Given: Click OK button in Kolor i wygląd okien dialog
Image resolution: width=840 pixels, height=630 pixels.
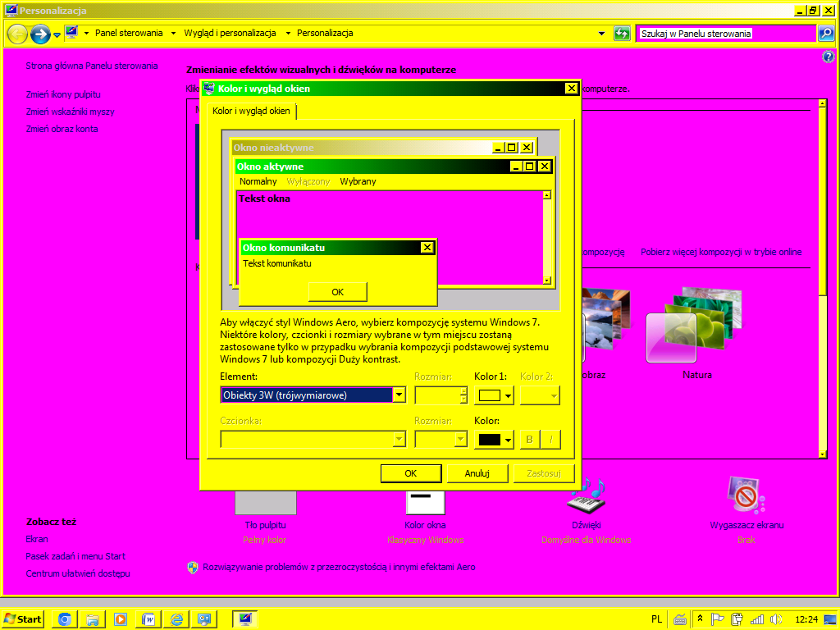Looking at the screenshot, I should click(x=410, y=473).
